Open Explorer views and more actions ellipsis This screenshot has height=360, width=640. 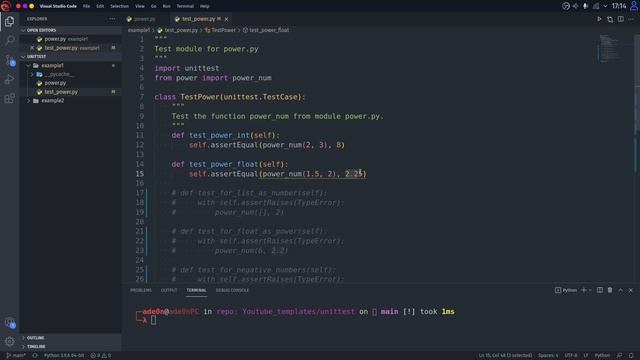[112, 19]
